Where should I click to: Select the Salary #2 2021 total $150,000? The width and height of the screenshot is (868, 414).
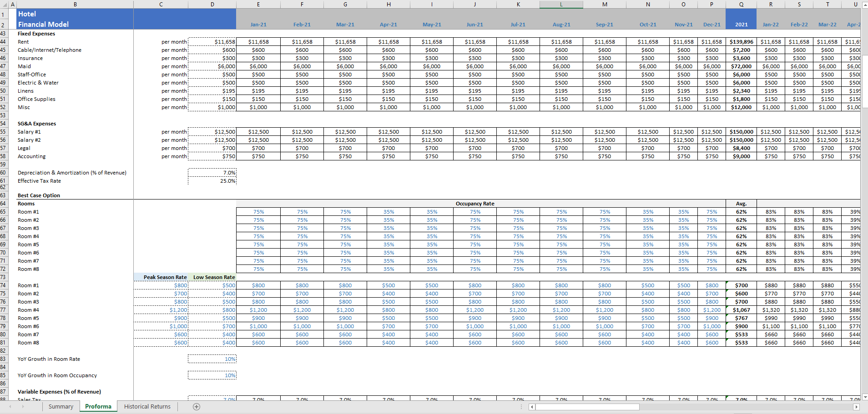pos(741,140)
